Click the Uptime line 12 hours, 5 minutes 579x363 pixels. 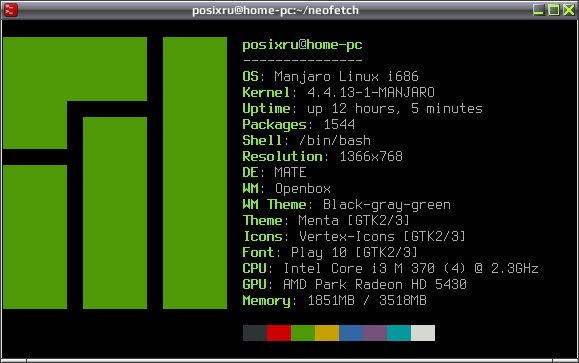click(362, 109)
